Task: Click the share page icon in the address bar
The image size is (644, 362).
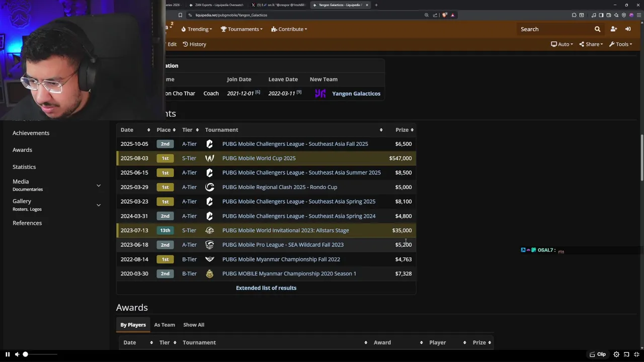Action: tap(435, 15)
